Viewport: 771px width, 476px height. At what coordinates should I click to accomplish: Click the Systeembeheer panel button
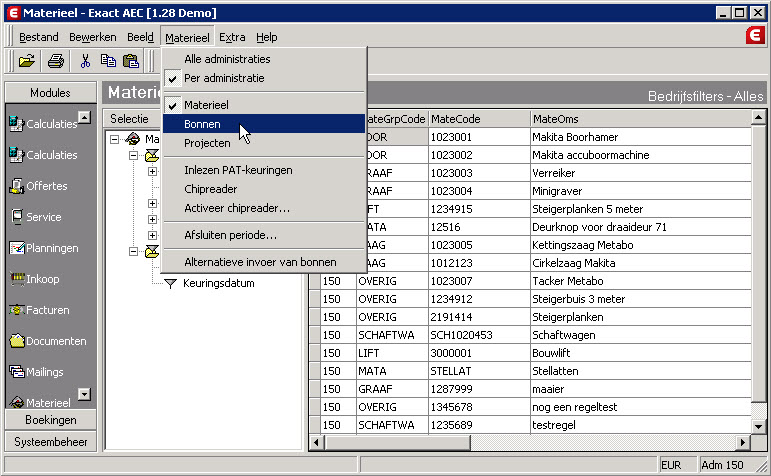(x=51, y=442)
